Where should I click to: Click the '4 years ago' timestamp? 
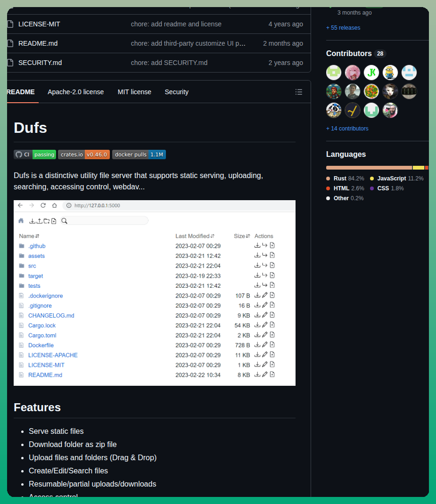[x=286, y=24]
